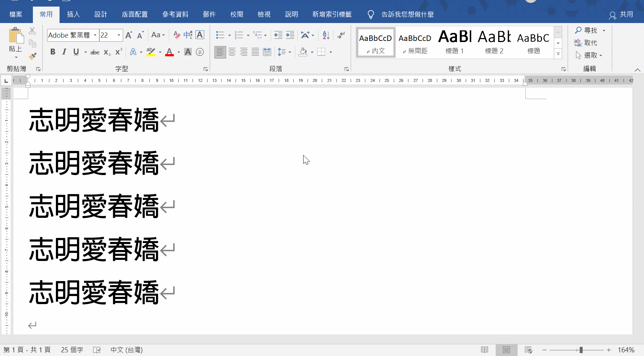Switch to 參考資料 tab

(175, 14)
